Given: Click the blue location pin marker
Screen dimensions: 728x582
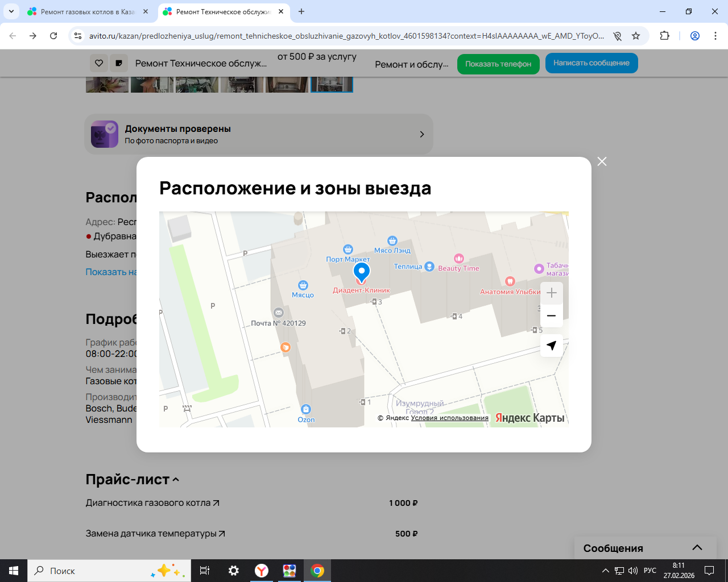Looking at the screenshot, I should [x=361, y=272].
